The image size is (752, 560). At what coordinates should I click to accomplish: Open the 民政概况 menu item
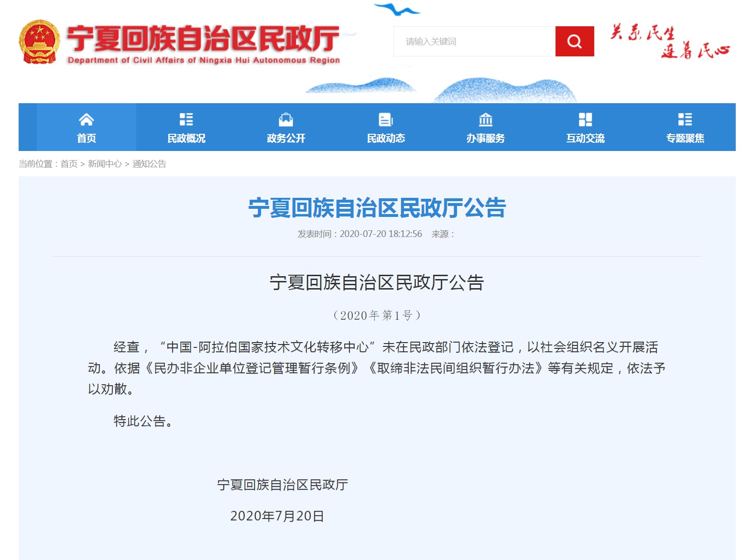(186, 128)
